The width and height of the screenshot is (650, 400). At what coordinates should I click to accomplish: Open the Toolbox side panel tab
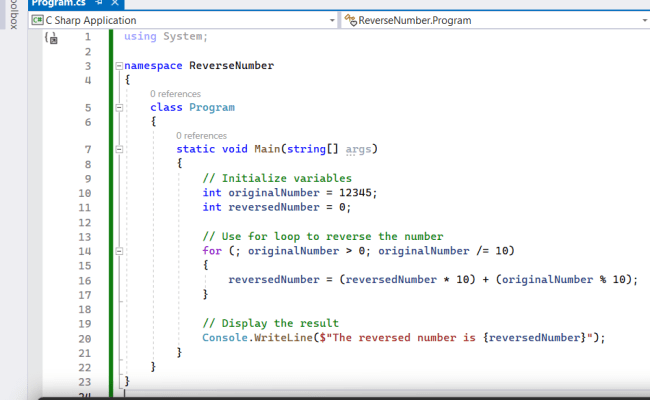(13, 15)
